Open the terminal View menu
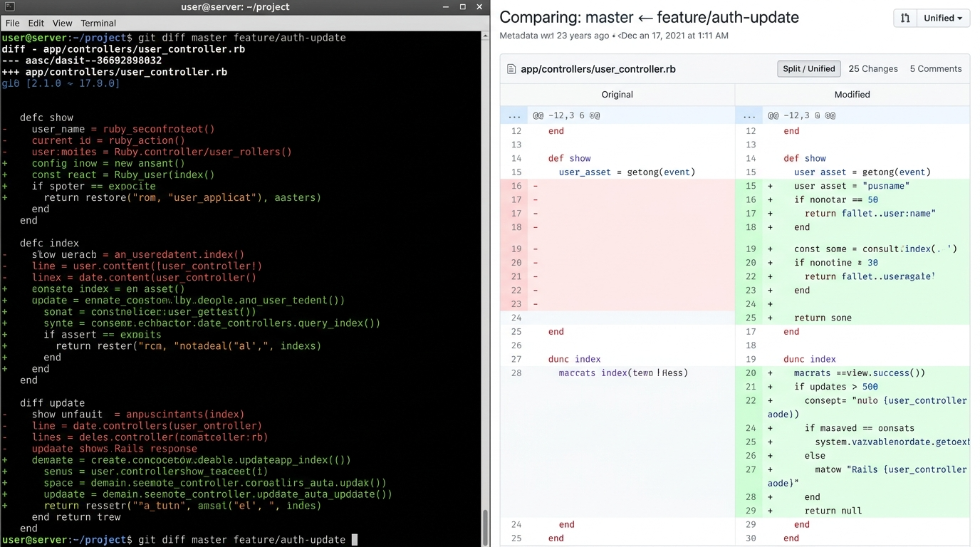This screenshot has height=547, width=980. [62, 23]
